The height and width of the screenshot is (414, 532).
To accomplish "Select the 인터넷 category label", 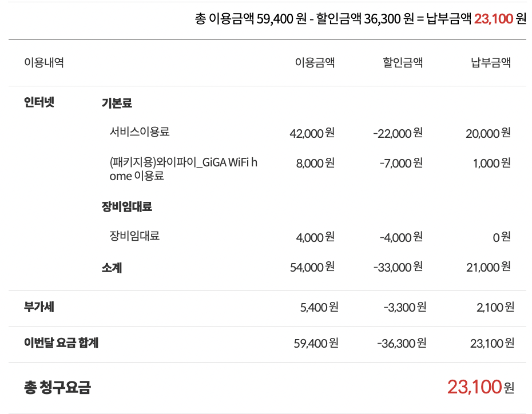I will click(x=39, y=103).
